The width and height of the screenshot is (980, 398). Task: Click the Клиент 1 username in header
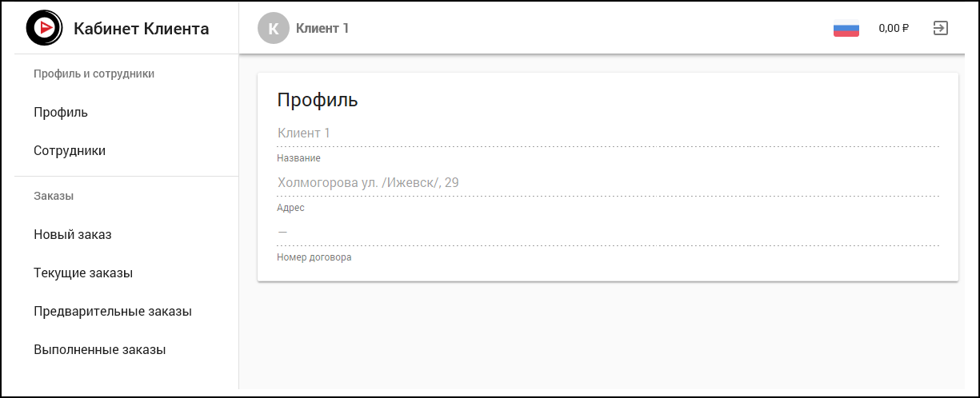click(322, 28)
